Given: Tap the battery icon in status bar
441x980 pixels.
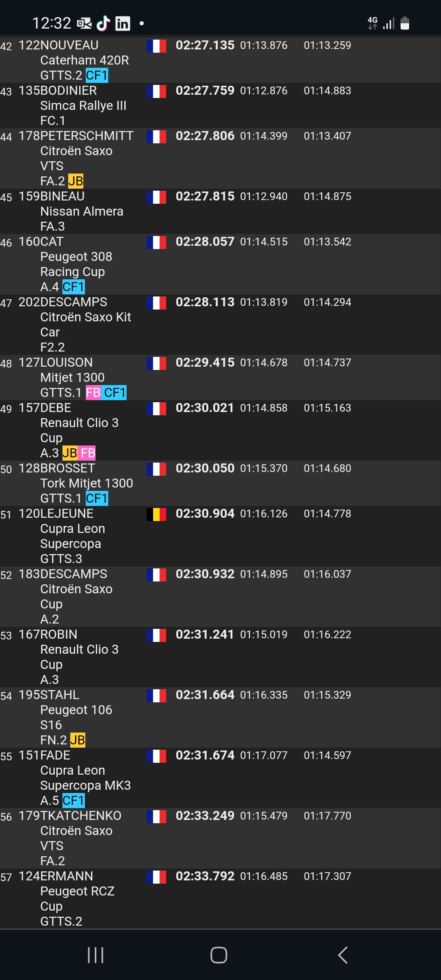Looking at the screenshot, I should point(405,23).
